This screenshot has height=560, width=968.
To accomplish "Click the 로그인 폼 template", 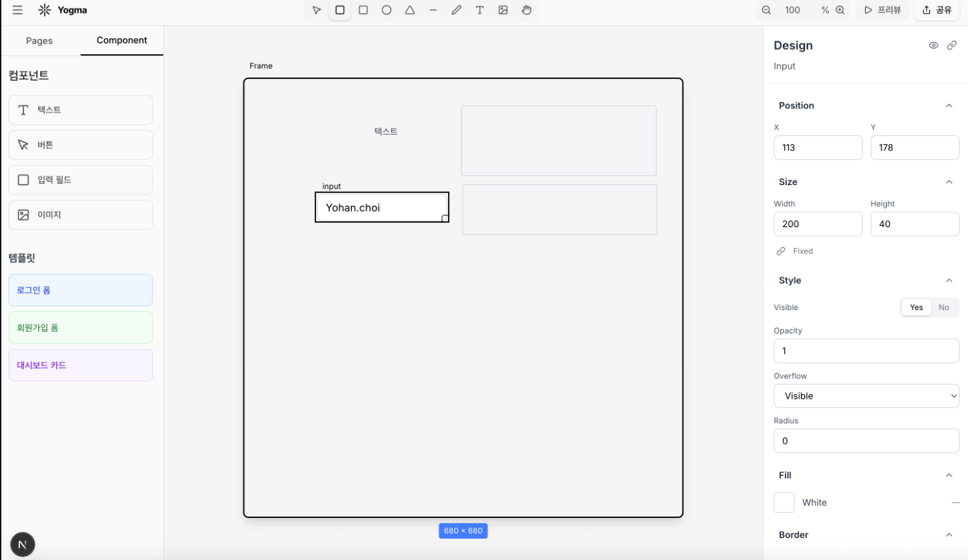I will coord(80,290).
